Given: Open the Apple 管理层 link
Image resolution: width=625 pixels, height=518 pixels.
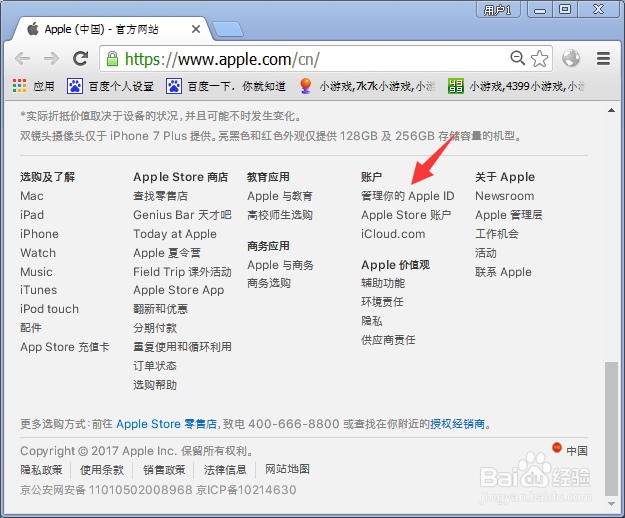Looking at the screenshot, I should coord(509,215).
